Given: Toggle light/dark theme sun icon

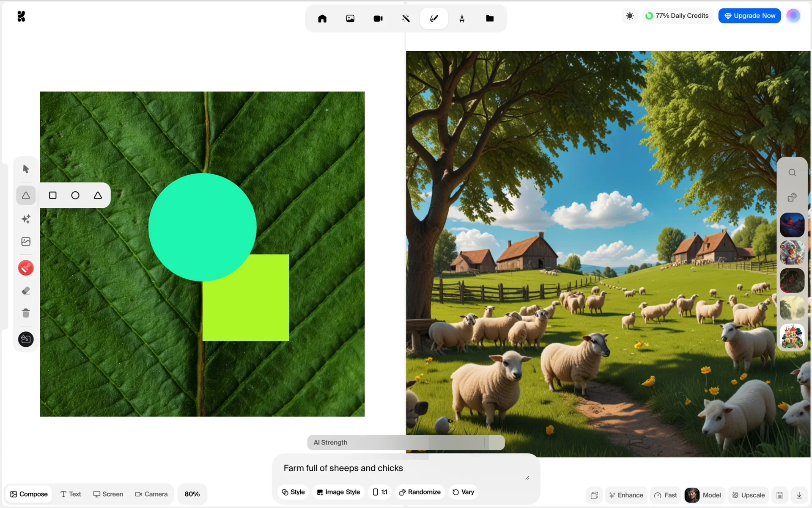Looking at the screenshot, I should coord(630,16).
